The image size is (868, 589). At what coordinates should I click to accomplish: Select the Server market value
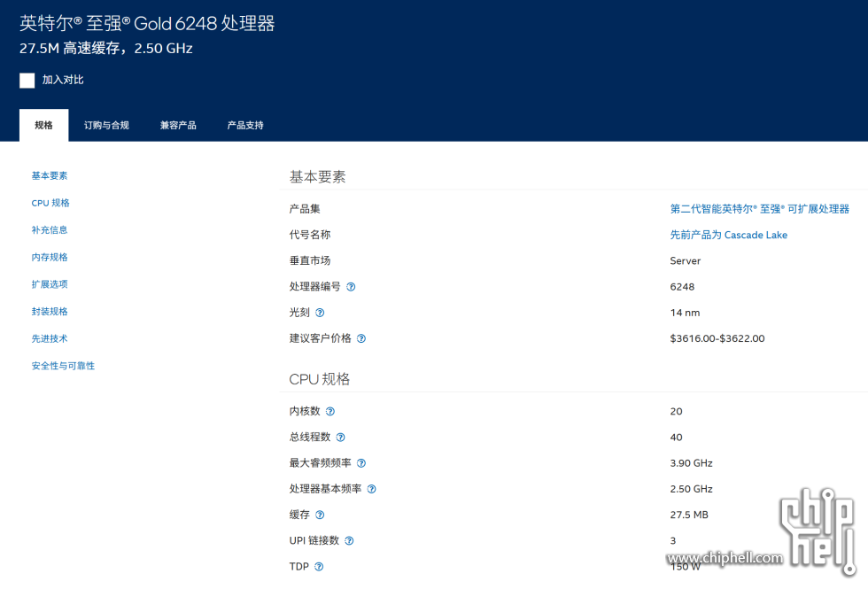coord(686,260)
